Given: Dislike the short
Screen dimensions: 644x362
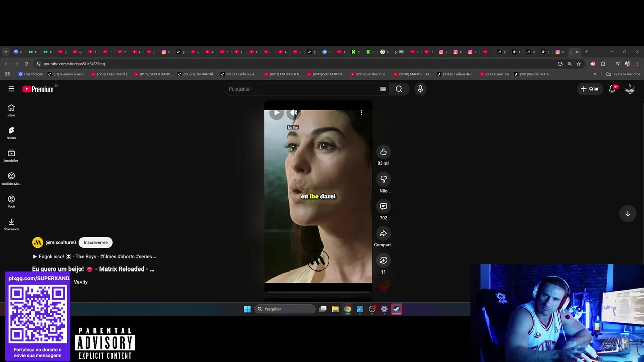Looking at the screenshot, I should click(383, 179).
